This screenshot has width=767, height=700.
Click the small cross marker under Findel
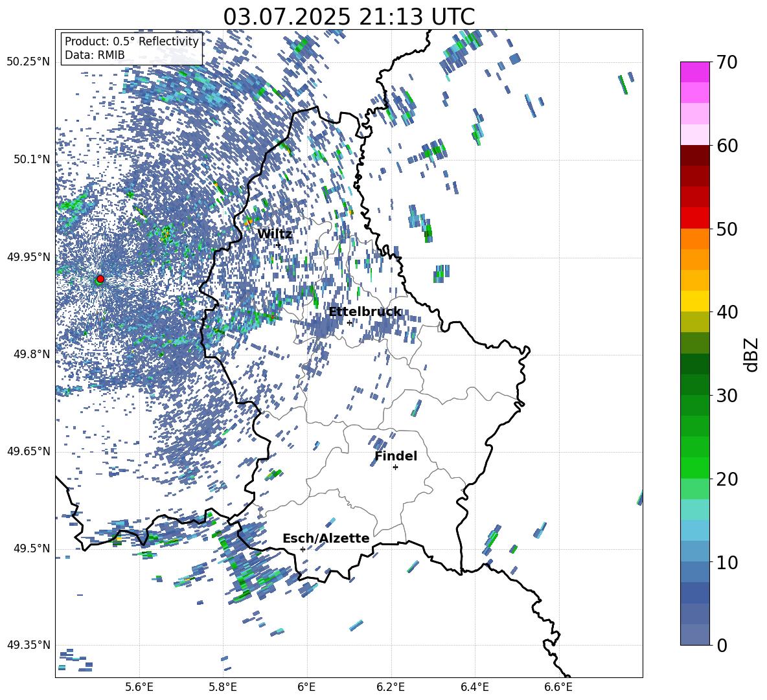pyautogui.click(x=395, y=468)
